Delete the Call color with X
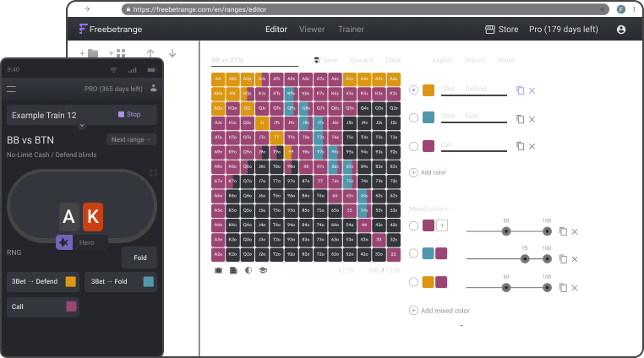 532,146
